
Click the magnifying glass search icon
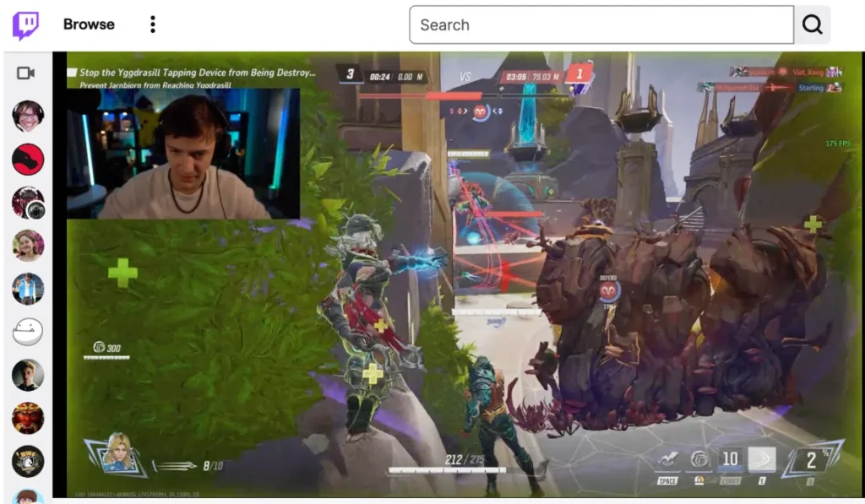click(x=812, y=24)
